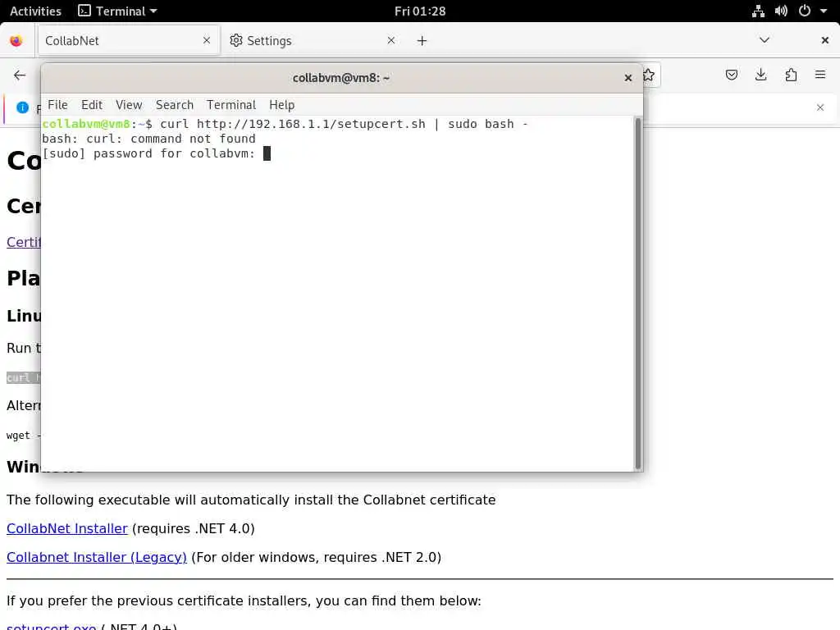
Task: Close the Settings tab
Action: click(391, 40)
